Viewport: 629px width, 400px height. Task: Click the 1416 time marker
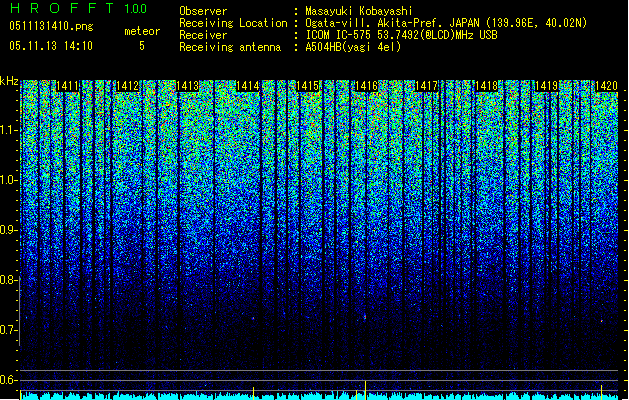(x=367, y=86)
